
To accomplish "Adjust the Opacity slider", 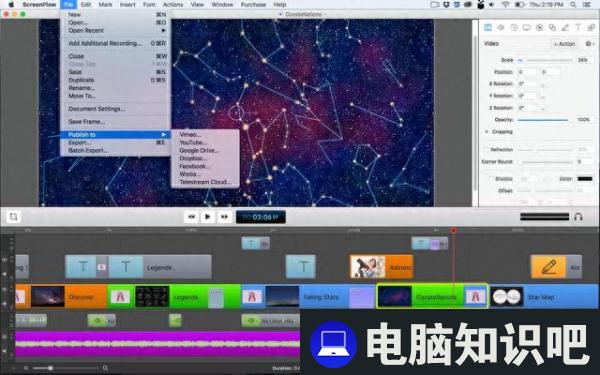I will click(x=543, y=120).
